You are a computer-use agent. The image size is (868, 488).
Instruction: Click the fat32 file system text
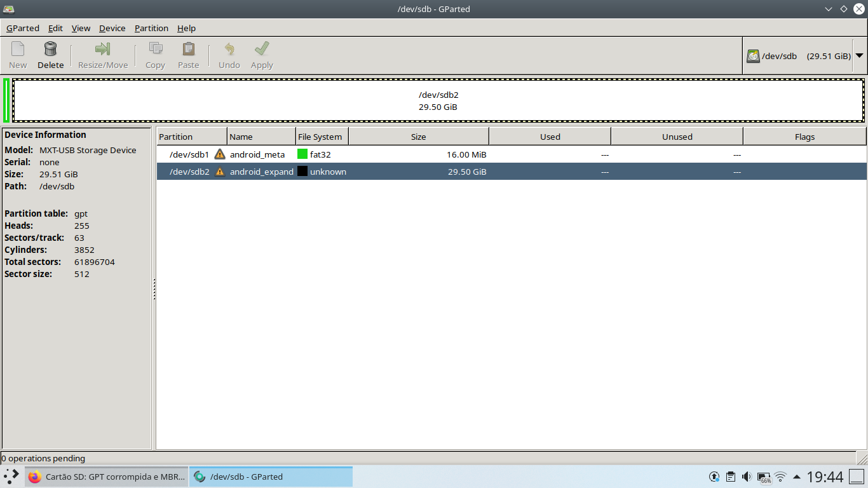320,154
